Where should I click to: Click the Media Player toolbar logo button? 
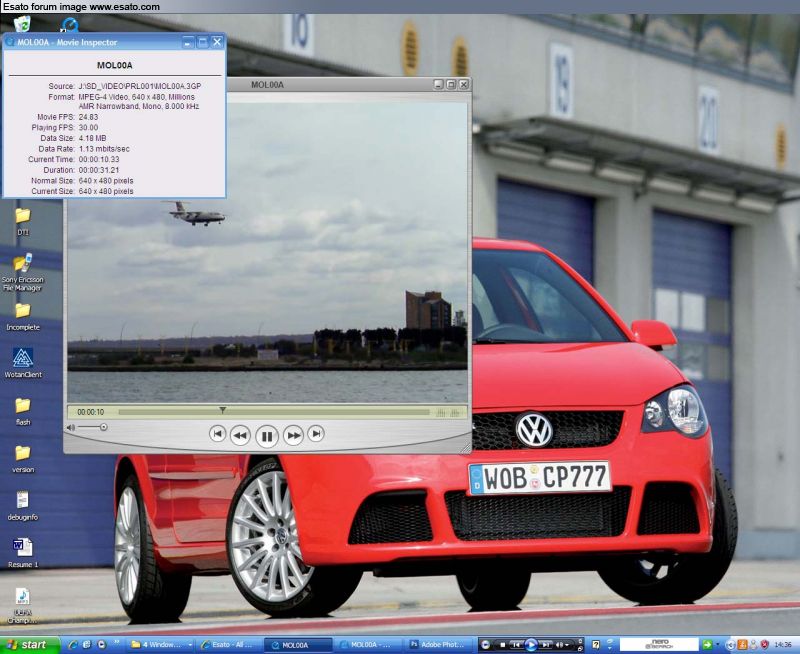pyautogui.click(x=485, y=645)
